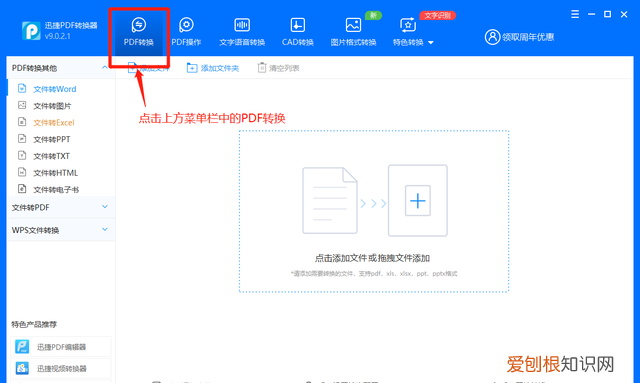Click the Excel file icon in sidebar
This screenshot has height=383, width=640.
point(22,122)
